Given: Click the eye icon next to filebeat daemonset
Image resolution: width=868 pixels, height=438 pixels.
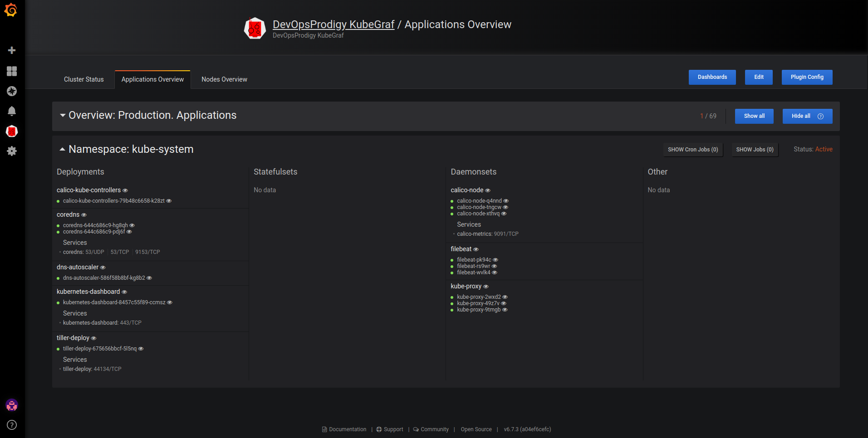Looking at the screenshot, I should coord(476,249).
